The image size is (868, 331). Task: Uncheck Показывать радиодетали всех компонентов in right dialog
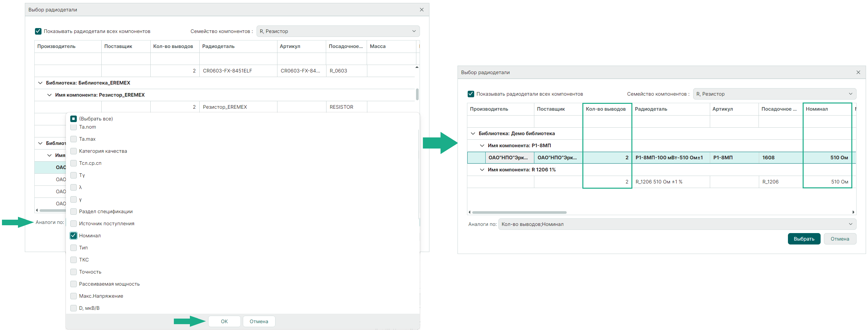pos(471,94)
